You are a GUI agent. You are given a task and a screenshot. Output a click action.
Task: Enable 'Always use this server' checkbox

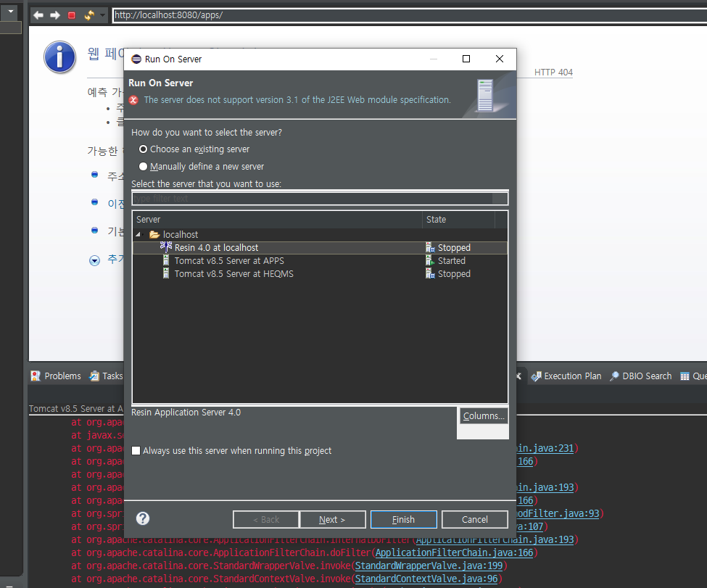click(x=136, y=451)
